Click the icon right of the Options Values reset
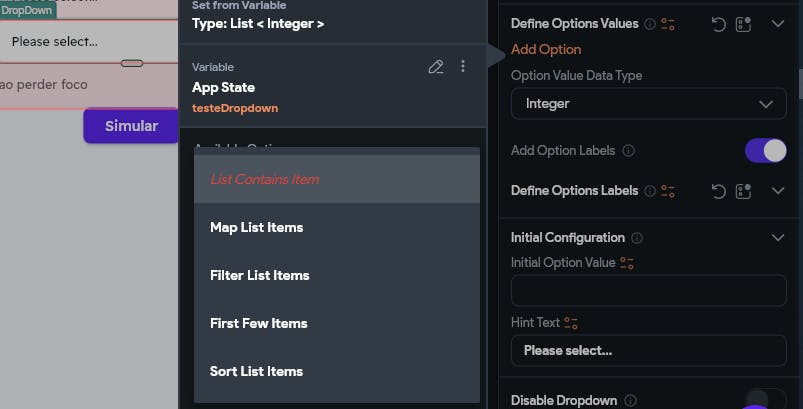 743,24
